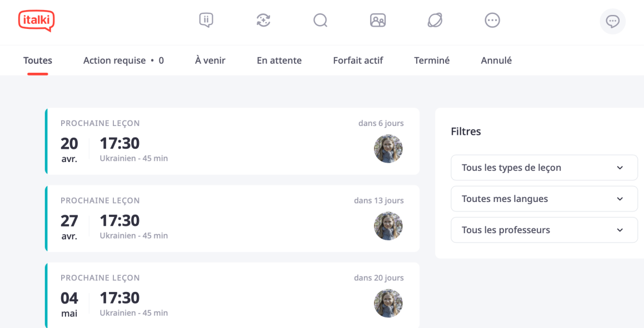Image resolution: width=644 pixels, height=328 pixels.
Task: Click the teacher avatar on the 27 avr. lesson
Action: (x=388, y=226)
